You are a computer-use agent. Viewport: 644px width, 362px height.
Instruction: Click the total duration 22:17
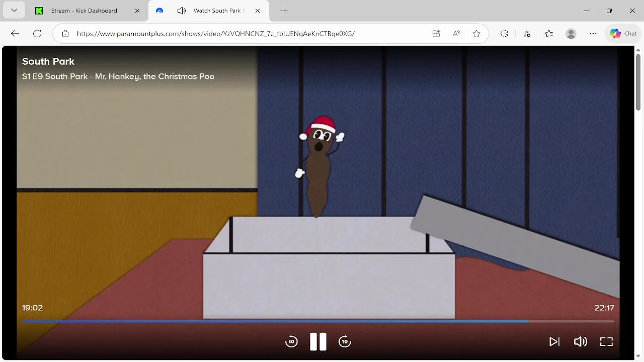tap(604, 308)
